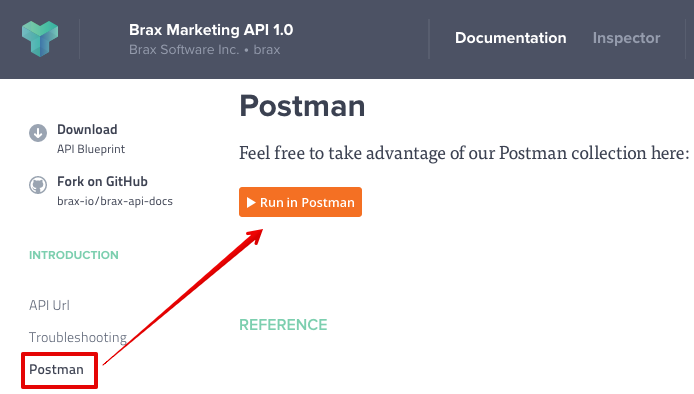The image size is (694, 394).
Task: Click the Run in Postman button
Action: tap(301, 202)
